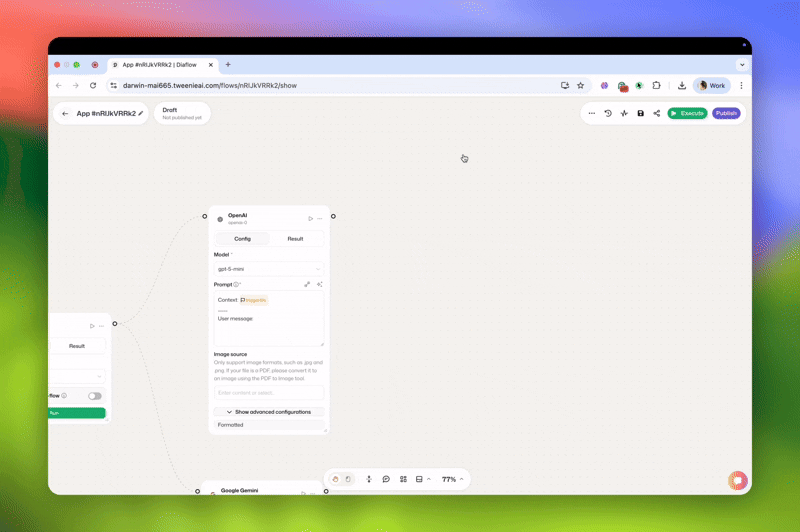Click the Formatted field in OpenAI node

point(269,424)
